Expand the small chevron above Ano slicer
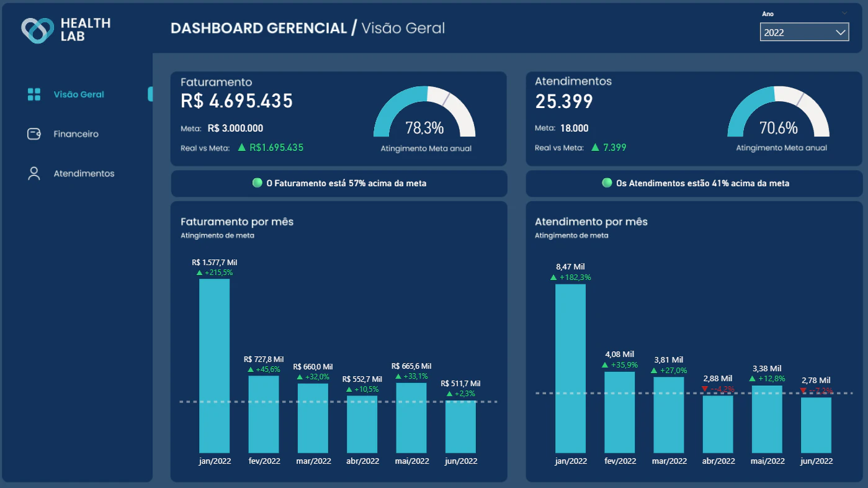The width and height of the screenshot is (868, 488). [x=844, y=12]
